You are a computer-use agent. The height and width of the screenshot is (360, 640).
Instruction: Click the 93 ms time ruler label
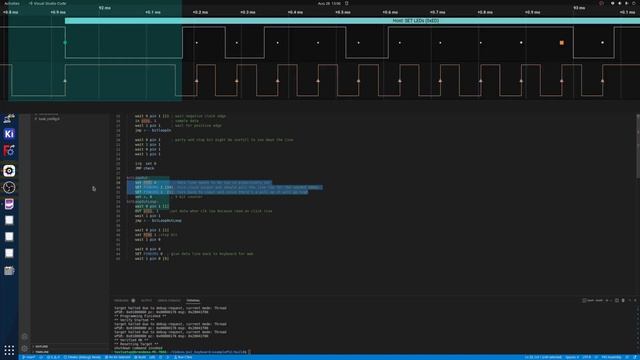pos(579,8)
